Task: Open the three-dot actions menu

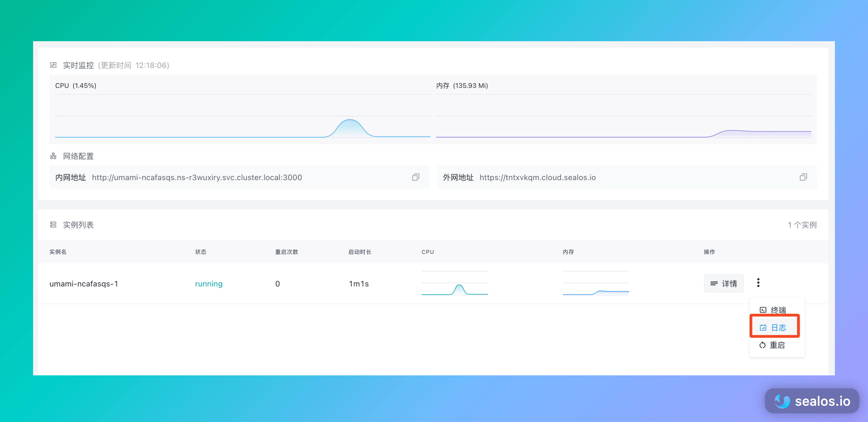Action: click(758, 283)
